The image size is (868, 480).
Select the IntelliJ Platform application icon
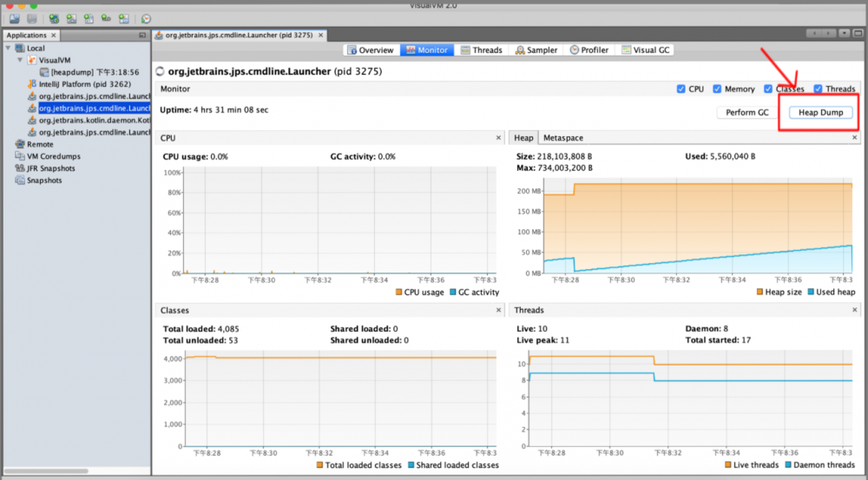[x=31, y=84]
